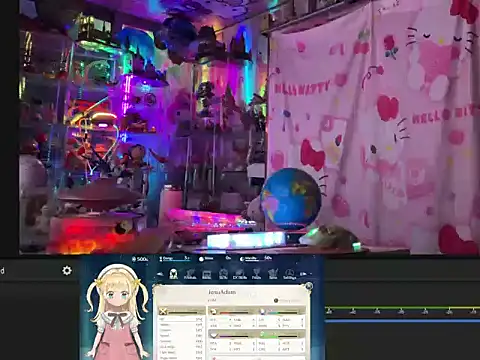The height and width of the screenshot is (360, 480).
Task: Open the gear settings icon in left panel
Action: (67, 270)
